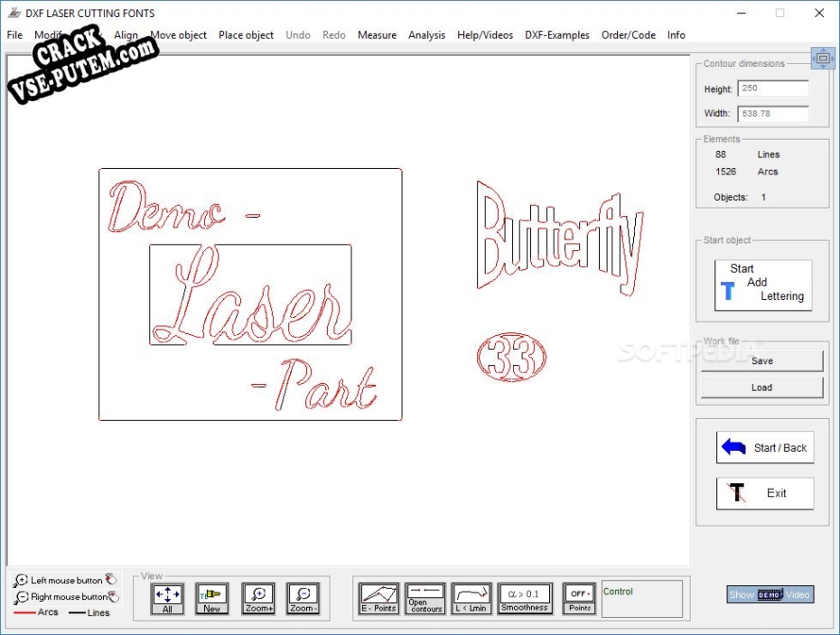
Task: Zoom in with the Zoom+ magnifier icon
Action: 258,596
